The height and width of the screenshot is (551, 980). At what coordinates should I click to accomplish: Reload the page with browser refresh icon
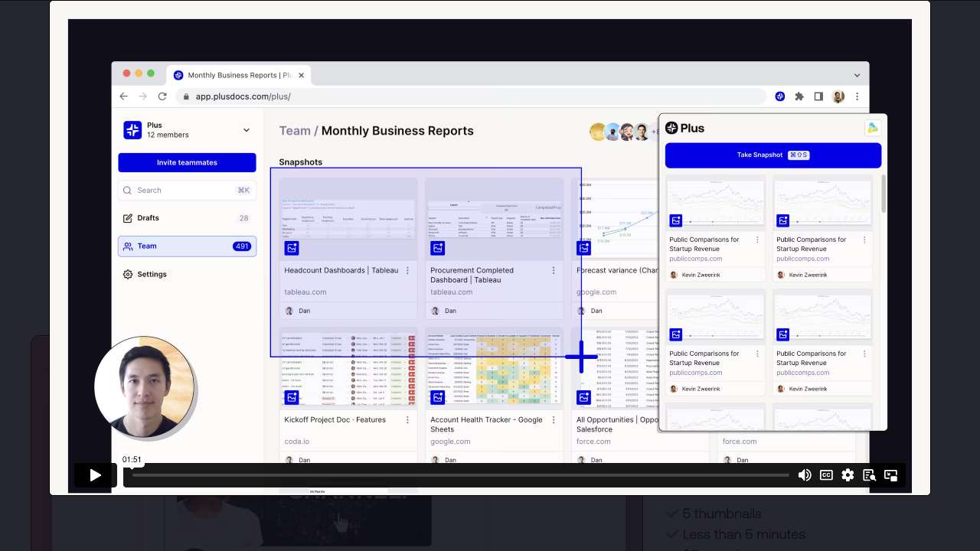(x=162, y=96)
